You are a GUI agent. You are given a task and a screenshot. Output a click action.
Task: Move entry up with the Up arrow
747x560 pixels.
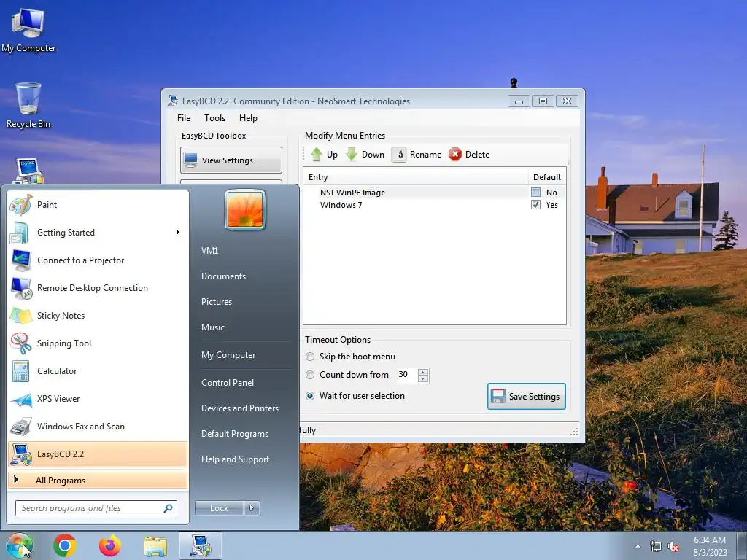click(324, 155)
